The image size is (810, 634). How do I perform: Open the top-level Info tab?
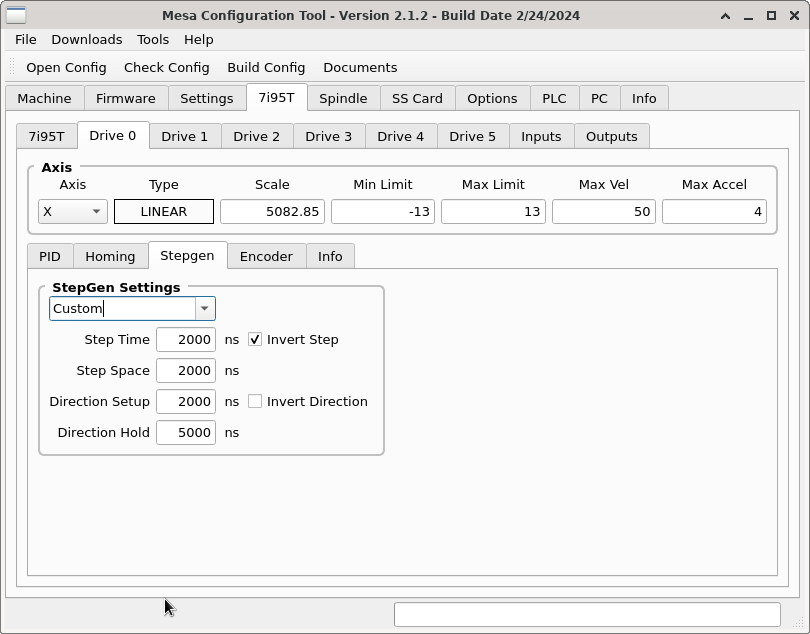pos(644,98)
